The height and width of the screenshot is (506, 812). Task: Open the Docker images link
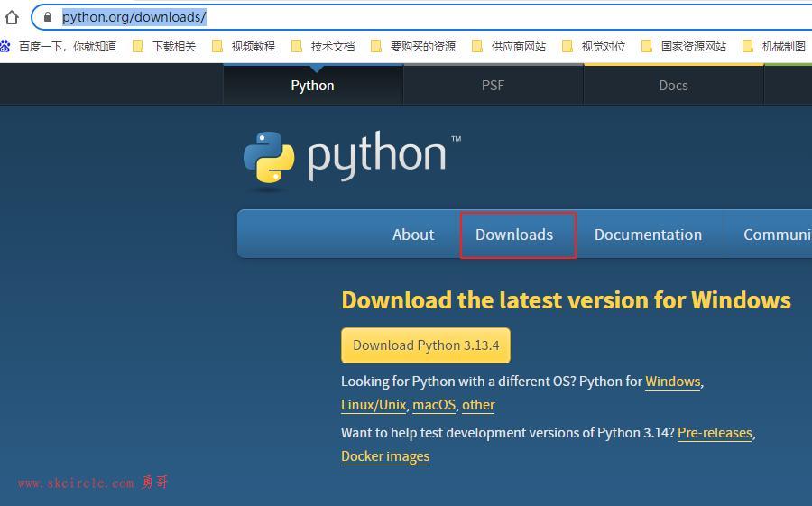click(x=385, y=456)
